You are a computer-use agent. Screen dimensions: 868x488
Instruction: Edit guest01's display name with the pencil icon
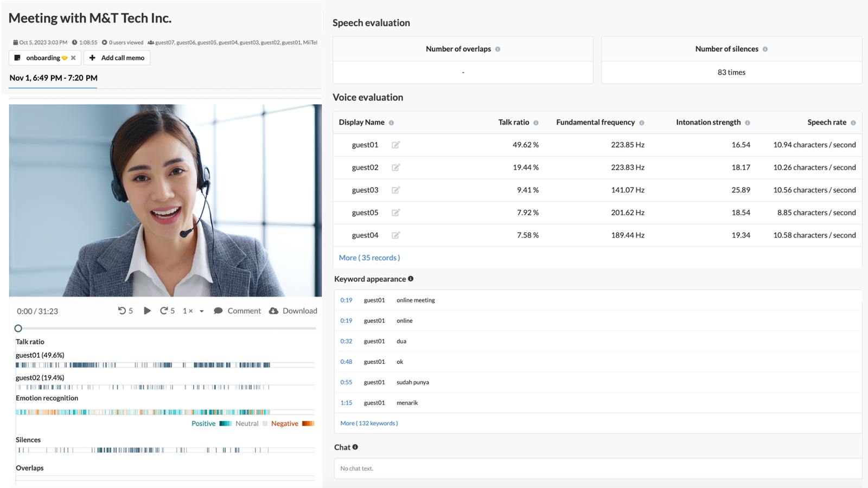(395, 145)
